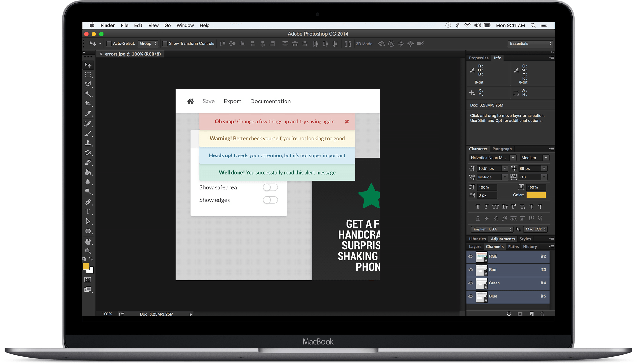Enable Show Transform Controls checkbox

[165, 44]
